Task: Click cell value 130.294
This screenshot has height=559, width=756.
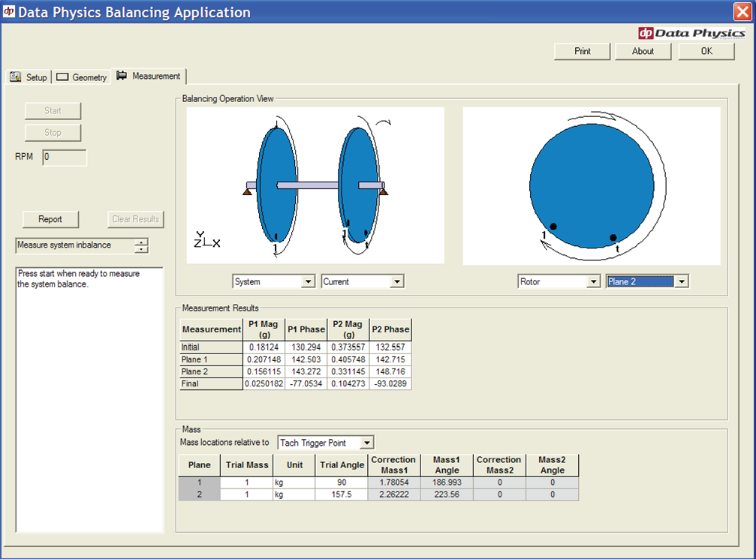Action: 306,347
